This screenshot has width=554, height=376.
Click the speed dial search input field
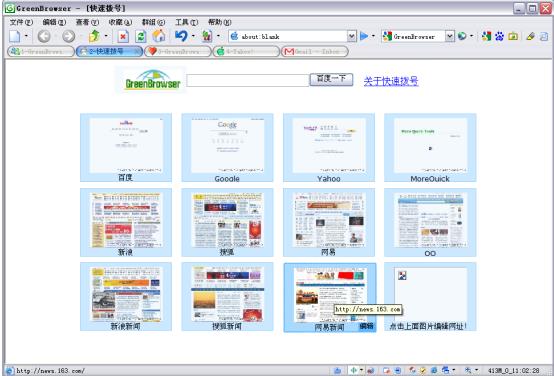click(247, 80)
